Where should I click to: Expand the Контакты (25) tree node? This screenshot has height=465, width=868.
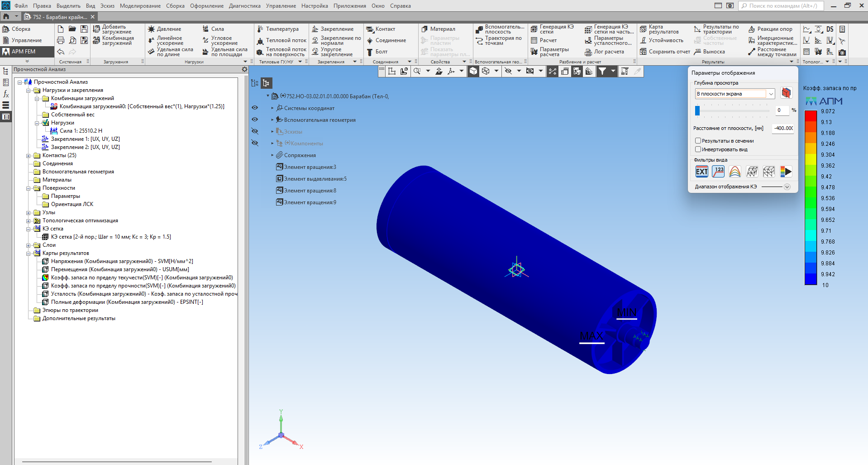point(29,155)
